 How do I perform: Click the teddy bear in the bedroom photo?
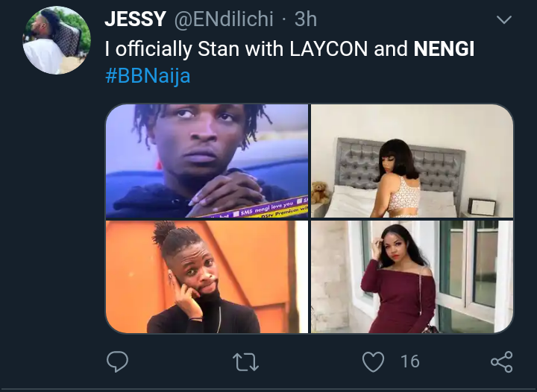point(320,192)
